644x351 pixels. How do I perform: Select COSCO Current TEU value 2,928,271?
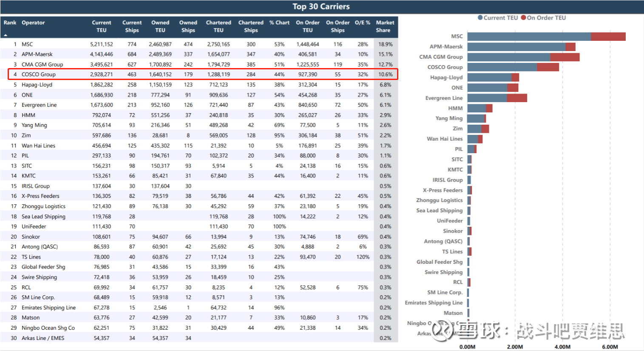coord(102,74)
